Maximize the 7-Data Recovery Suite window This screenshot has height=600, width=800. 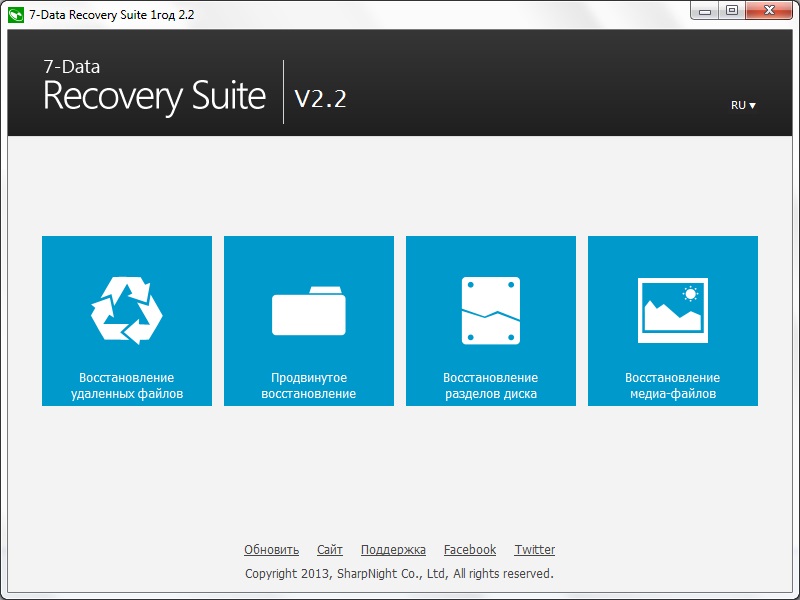click(x=732, y=11)
